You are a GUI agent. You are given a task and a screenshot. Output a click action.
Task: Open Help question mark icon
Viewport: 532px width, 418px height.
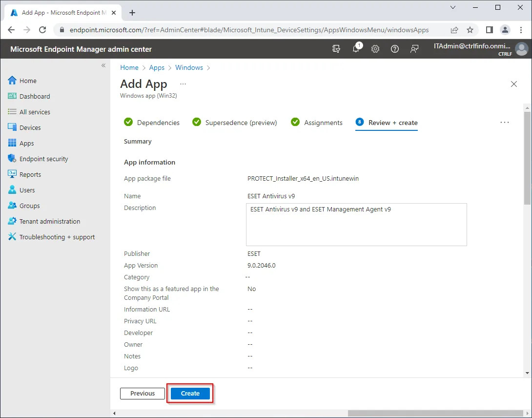point(394,49)
